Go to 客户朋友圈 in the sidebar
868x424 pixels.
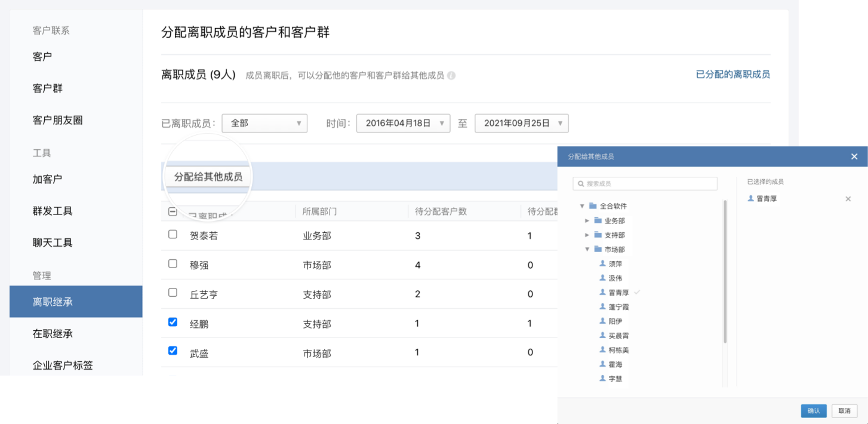(x=57, y=120)
